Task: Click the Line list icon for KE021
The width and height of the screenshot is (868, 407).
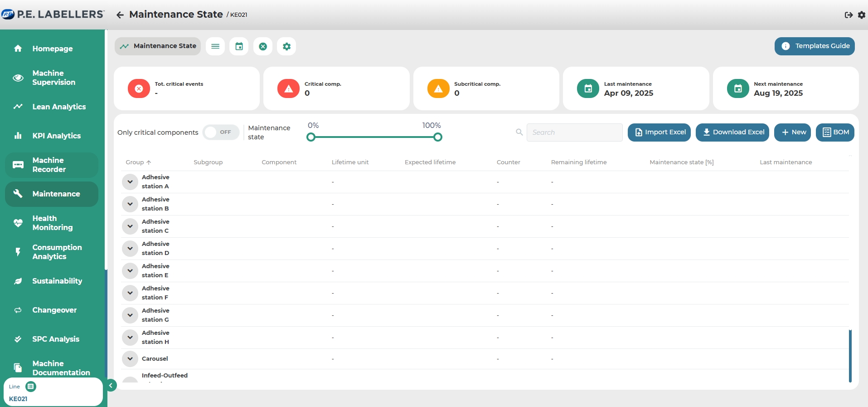Action: coord(31,387)
